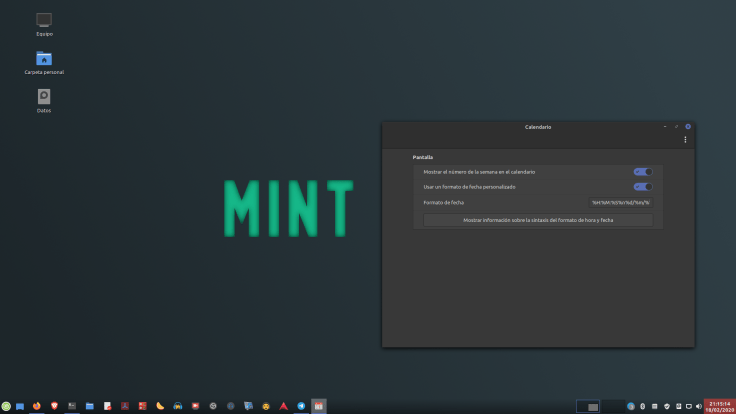Viewport: 736px width, 414px height.
Task: Open the network connection tray icon
Action: (688, 406)
